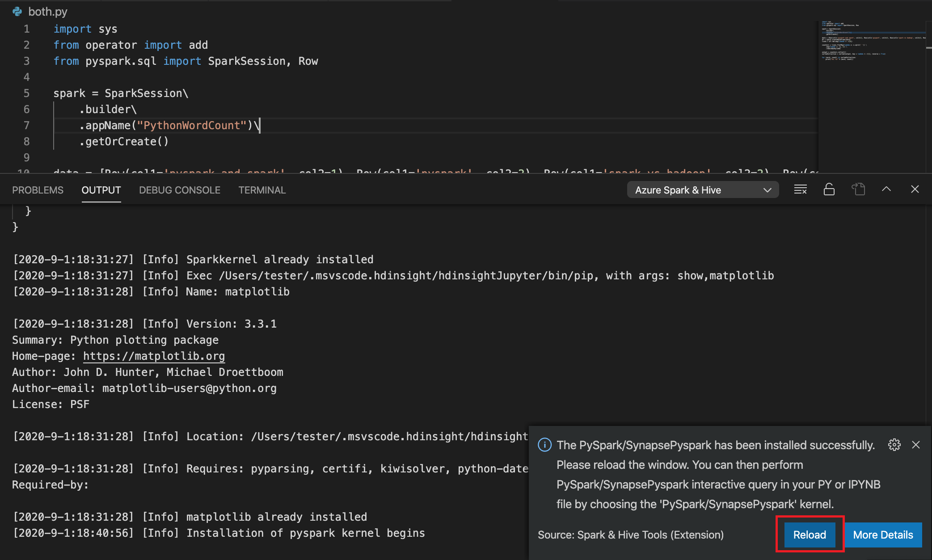Viewport: 932px width, 560px height.
Task: Open More Details for PySpark installation
Action: tap(882, 535)
